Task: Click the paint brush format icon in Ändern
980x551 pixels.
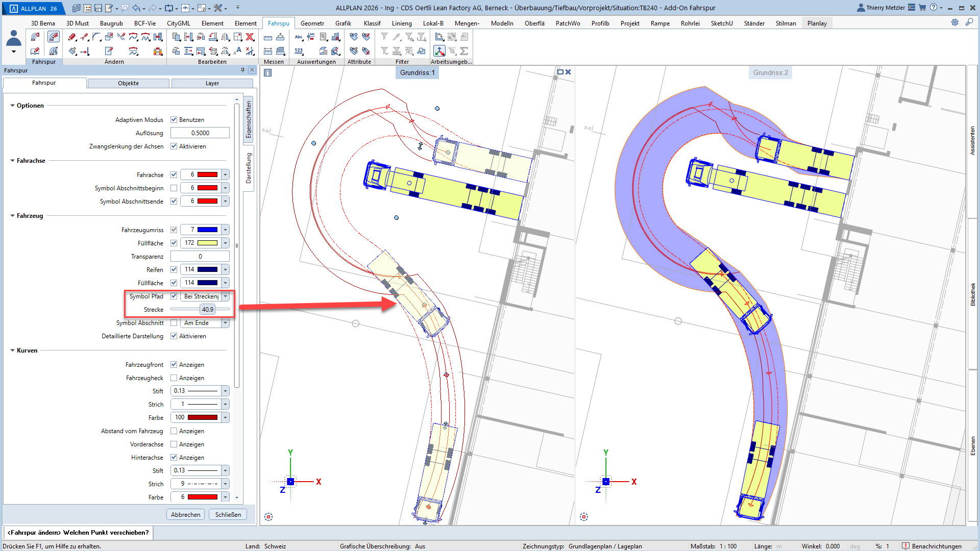Action: coord(72,51)
